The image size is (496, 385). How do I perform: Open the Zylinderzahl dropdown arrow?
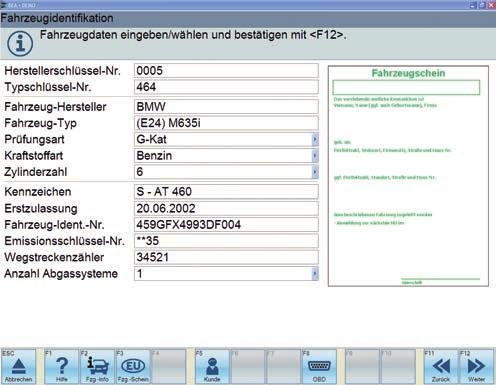[315, 172]
